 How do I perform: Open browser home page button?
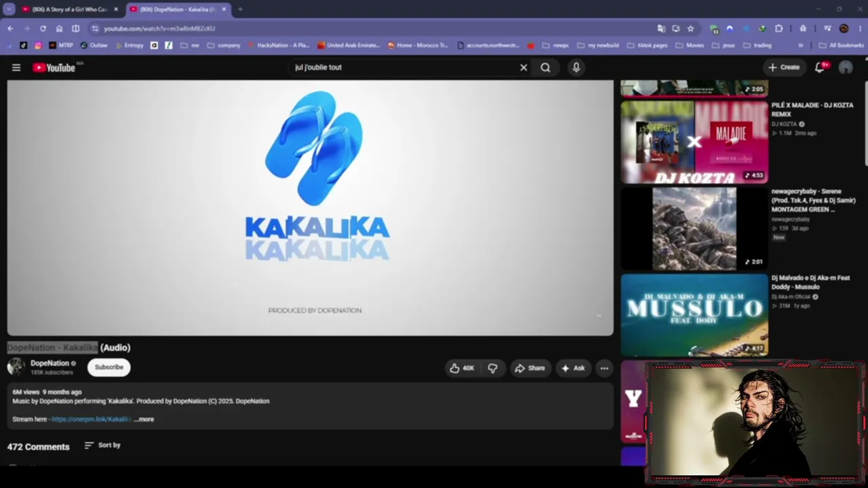click(x=59, y=28)
